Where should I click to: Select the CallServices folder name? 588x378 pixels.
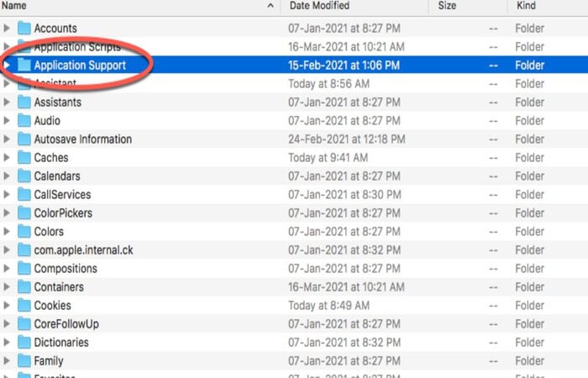tap(62, 194)
